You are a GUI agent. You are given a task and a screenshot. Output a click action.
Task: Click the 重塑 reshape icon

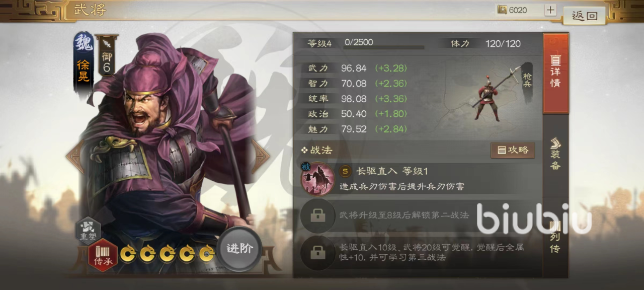click(x=88, y=231)
